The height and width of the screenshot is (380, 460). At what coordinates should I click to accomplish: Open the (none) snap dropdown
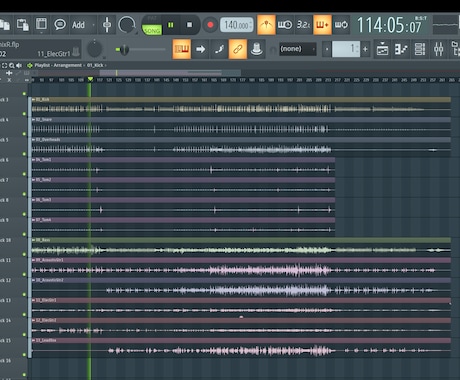point(297,49)
